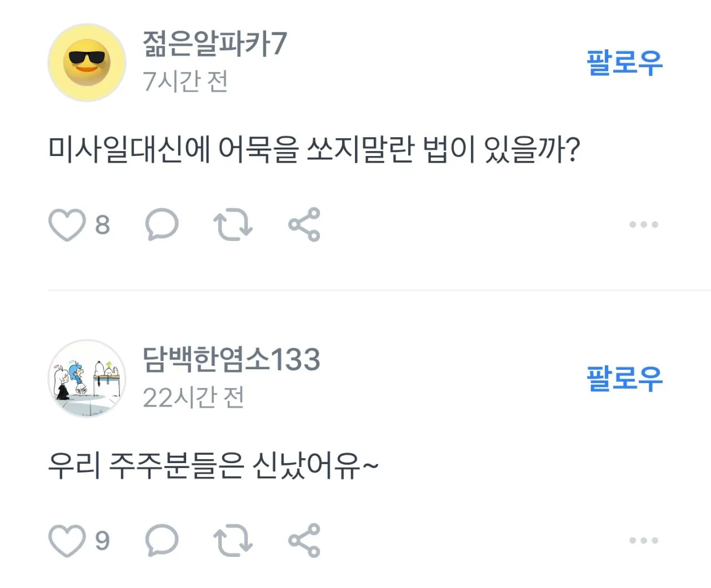
Task: Repost the 젊은알파카7 comment
Action: point(233,225)
